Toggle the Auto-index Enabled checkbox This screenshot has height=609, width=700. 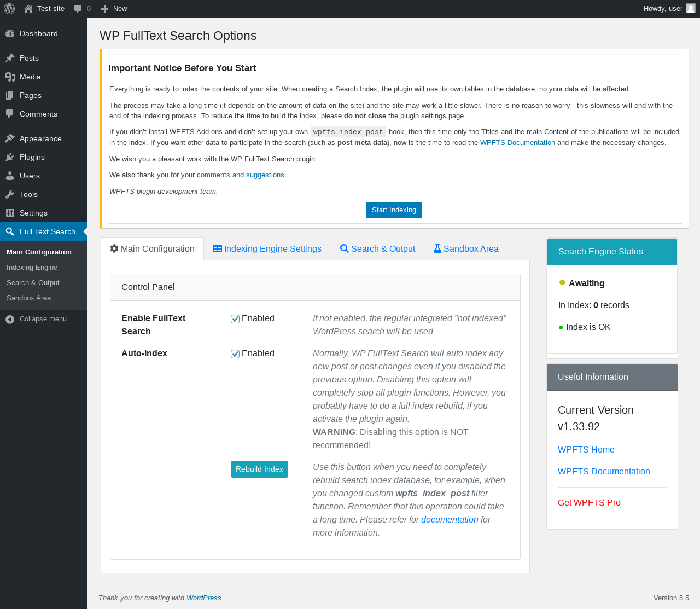click(235, 354)
